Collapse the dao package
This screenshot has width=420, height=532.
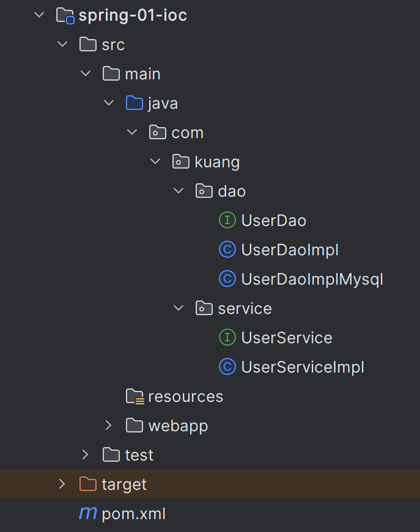(x=179, y=191)
